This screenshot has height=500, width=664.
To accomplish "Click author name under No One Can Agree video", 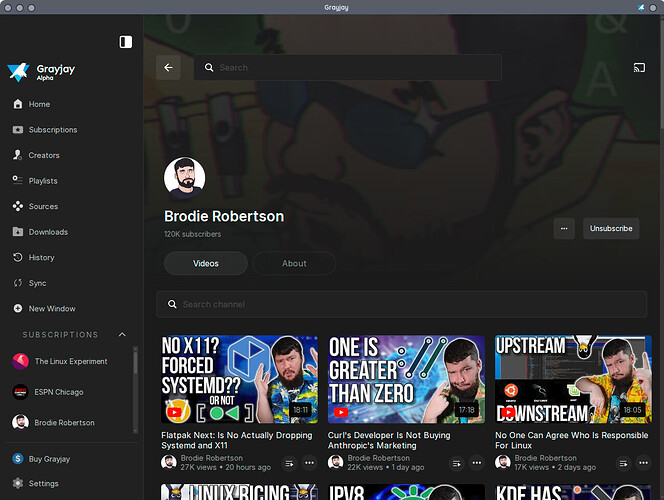I will click(545, 458).
